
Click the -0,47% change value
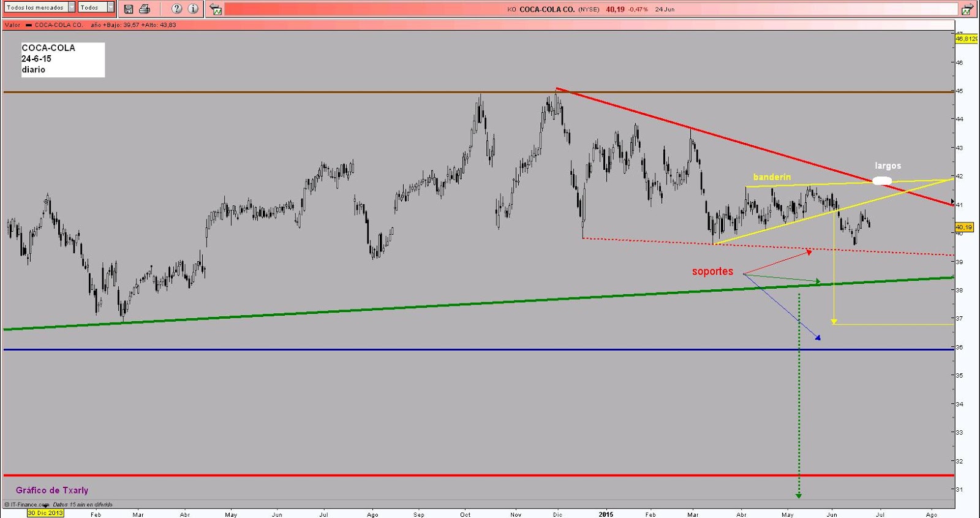point(638,9)
